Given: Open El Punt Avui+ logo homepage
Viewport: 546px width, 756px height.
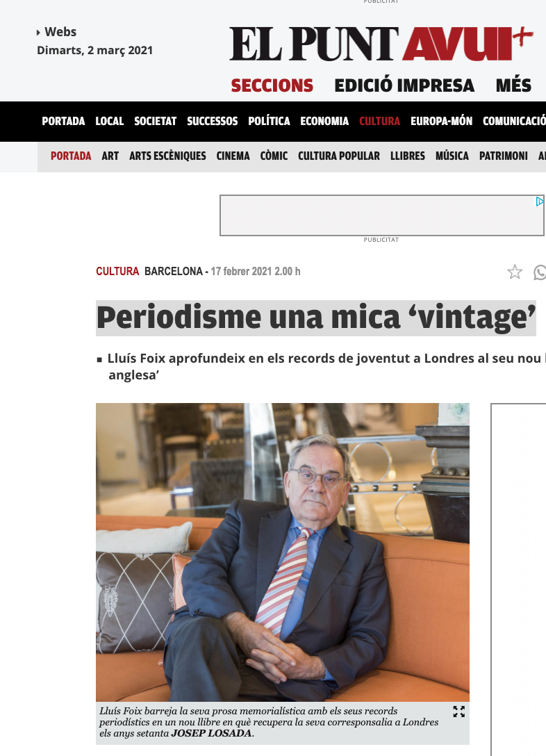Looking at the screenshot, I should 381,43.
